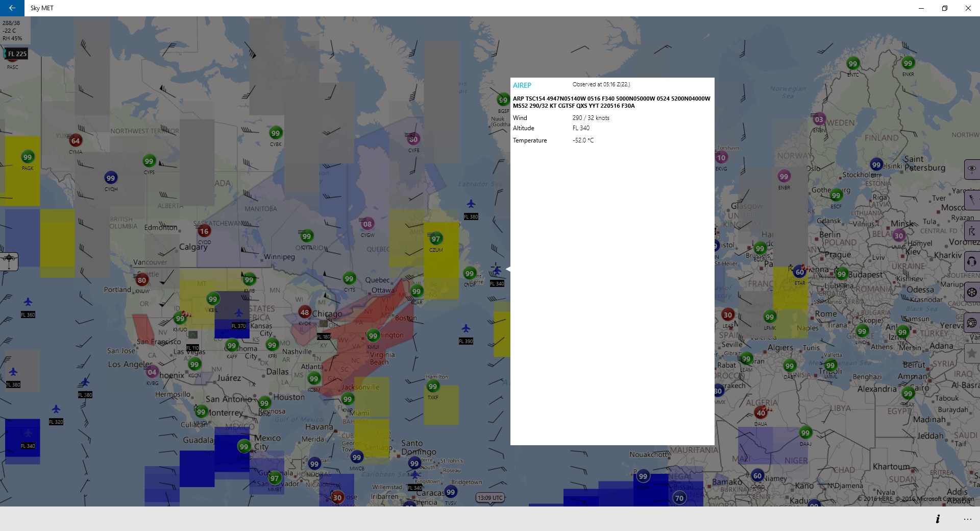Viewport: 980px width, 531px height.
Task: Go back using the title bar arrow
Action: click(12, 8)
